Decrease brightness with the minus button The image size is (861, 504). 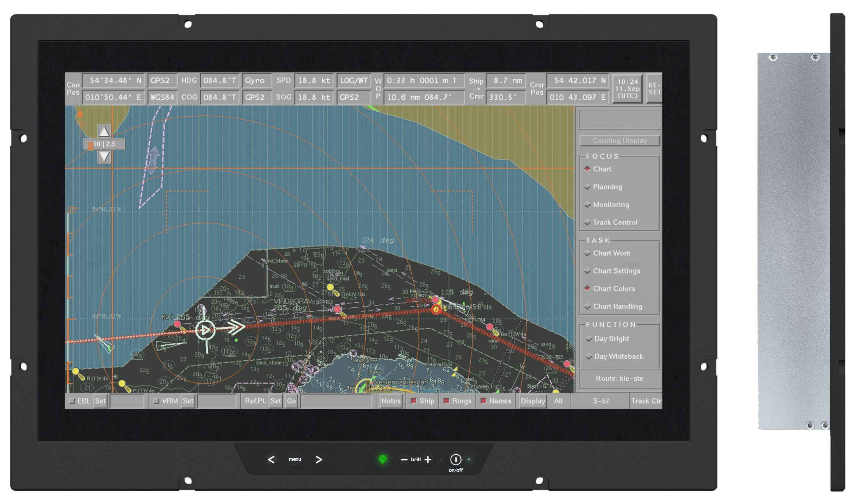click(x=404, y=460)
